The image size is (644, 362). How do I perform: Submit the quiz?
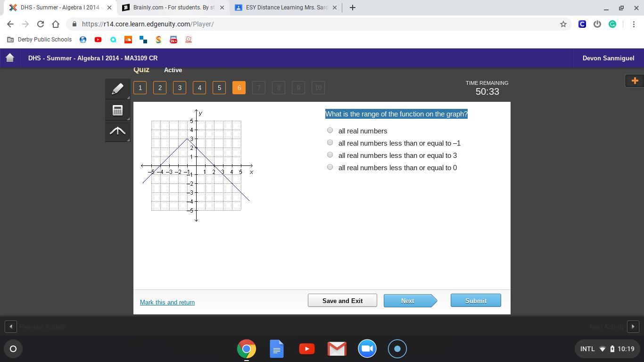[x=476, y=301]
